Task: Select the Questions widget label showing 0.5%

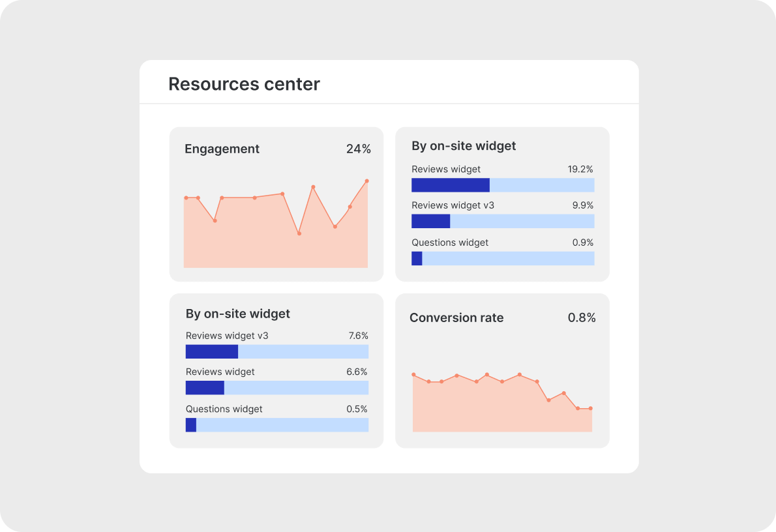Action: click(x=224, y=409)
